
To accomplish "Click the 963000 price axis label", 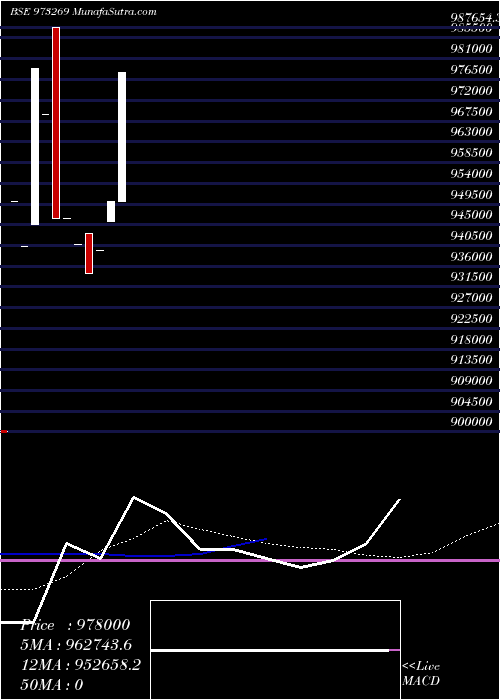I will click(x=471, y=132).
